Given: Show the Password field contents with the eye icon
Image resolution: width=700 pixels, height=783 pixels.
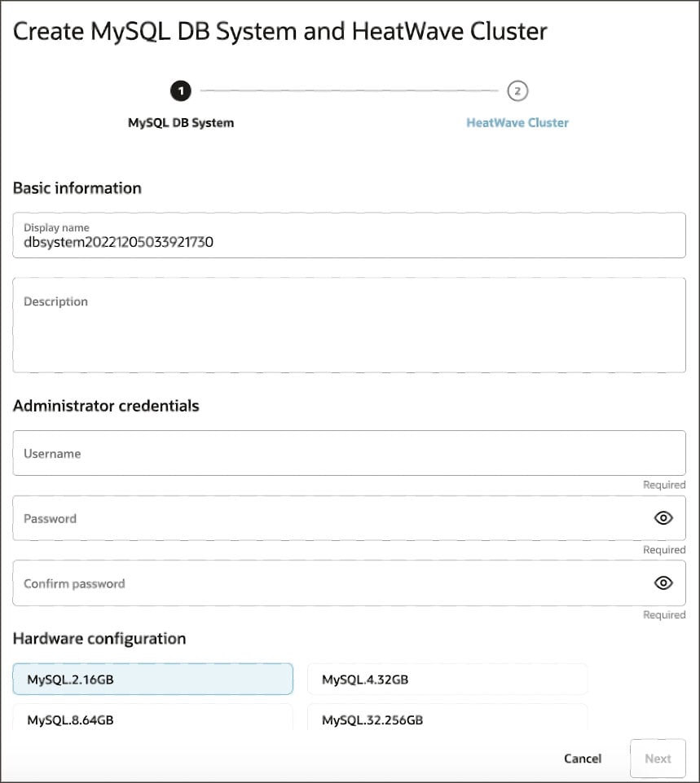Looking at the screenshot, I should (663, 518).
